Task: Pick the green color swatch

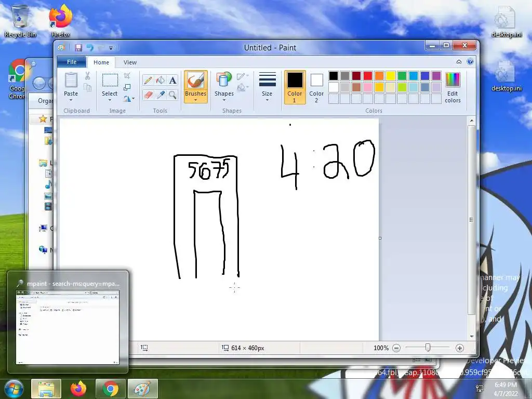Action: click(x=402, y=76)
